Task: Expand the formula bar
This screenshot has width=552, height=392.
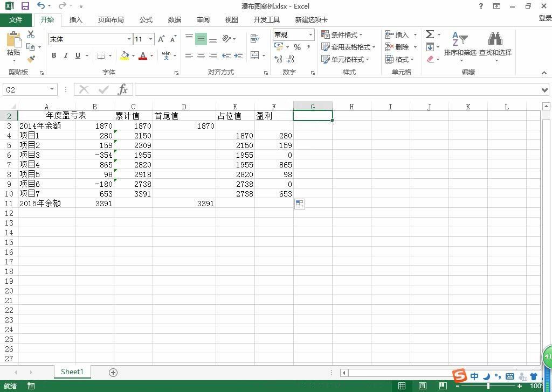Action: point(544,90)
